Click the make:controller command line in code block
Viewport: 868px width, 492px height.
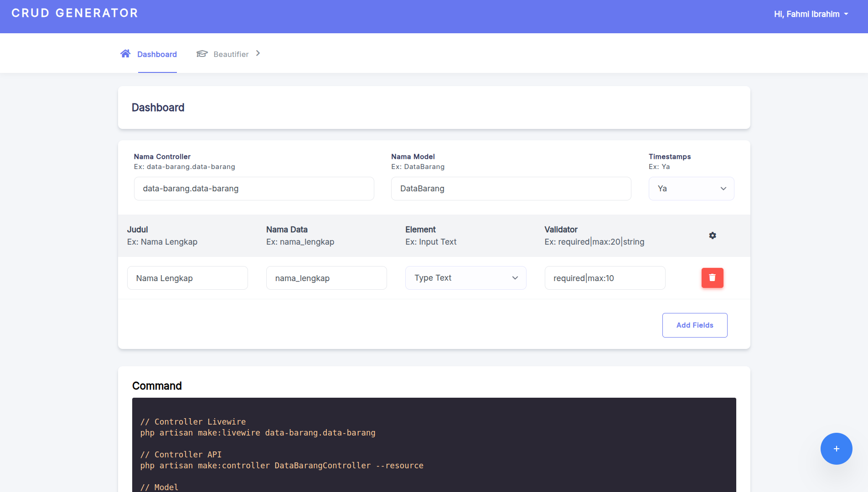(x=282, y=466)
